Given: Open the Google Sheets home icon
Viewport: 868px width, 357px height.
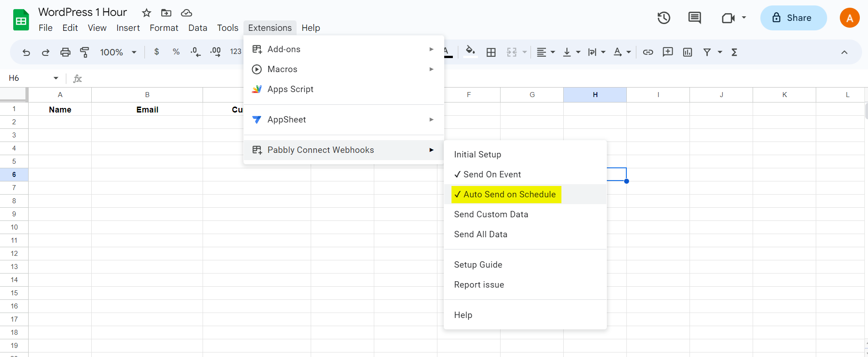Looking at the screenshot, I should click(x=21, y=20).
